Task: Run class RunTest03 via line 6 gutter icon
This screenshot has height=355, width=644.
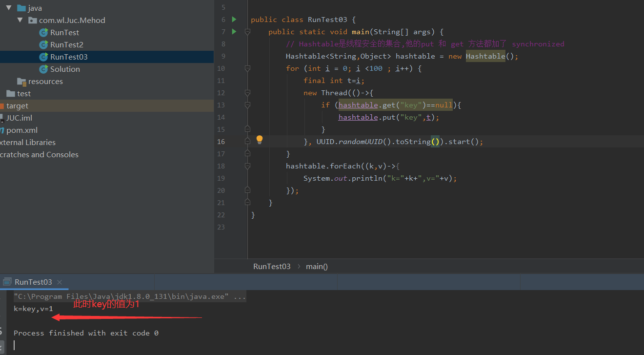Action: point(234,20)
